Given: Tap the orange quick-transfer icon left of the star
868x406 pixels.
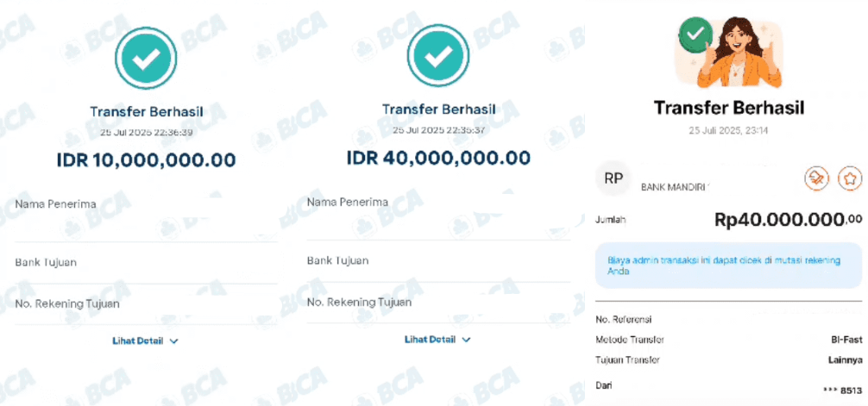Looking at the screenshot, I should 816,178.
